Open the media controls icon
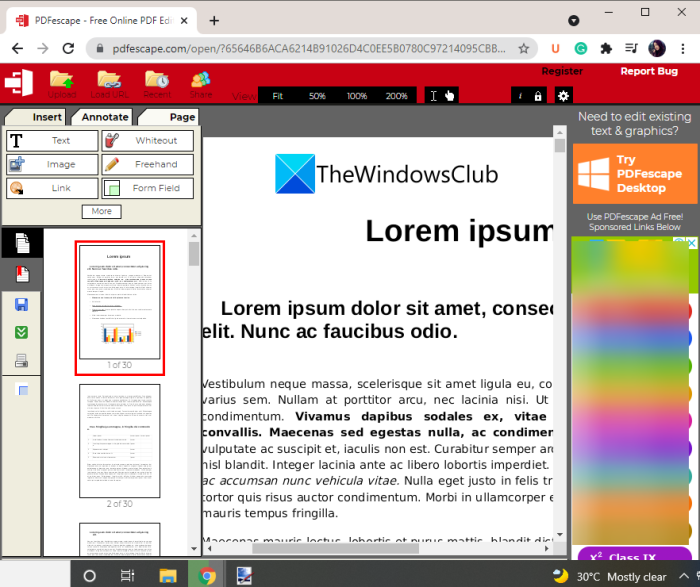Viewport: 700px width, 587px height. (631, 48)
